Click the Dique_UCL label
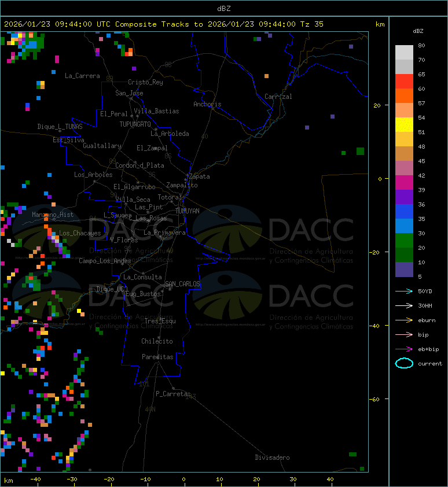The image size is (448, 487). pyautogui.click(x=112, y=289)
